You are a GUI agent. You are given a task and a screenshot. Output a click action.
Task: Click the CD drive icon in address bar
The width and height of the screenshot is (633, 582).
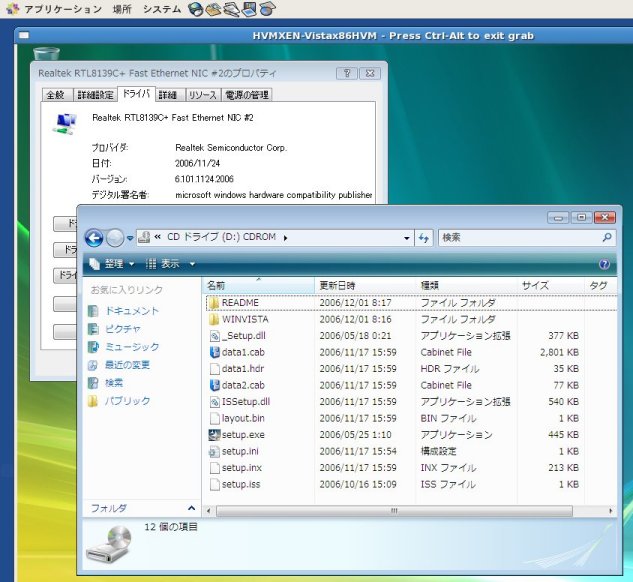[x=144, y=237]
